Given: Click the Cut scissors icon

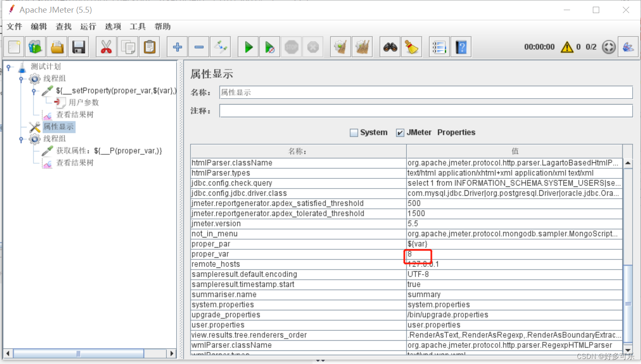Looking at the screenshot, I should pos(106,47).
